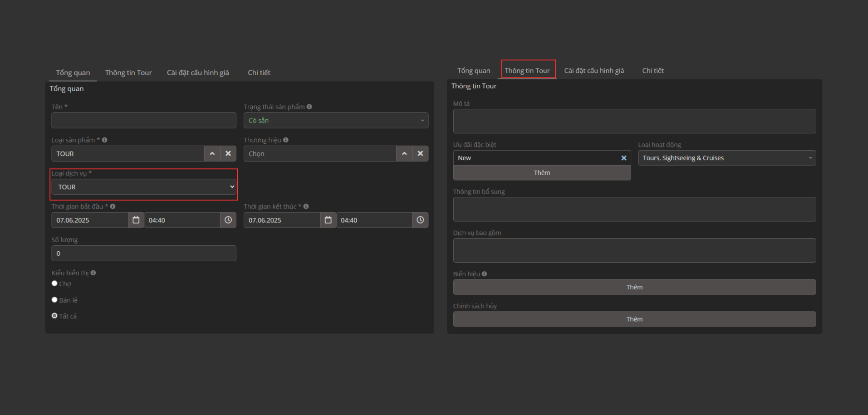Remove the New special offer tag
This screenshot has height=415, width=868.
pos(623,158)
